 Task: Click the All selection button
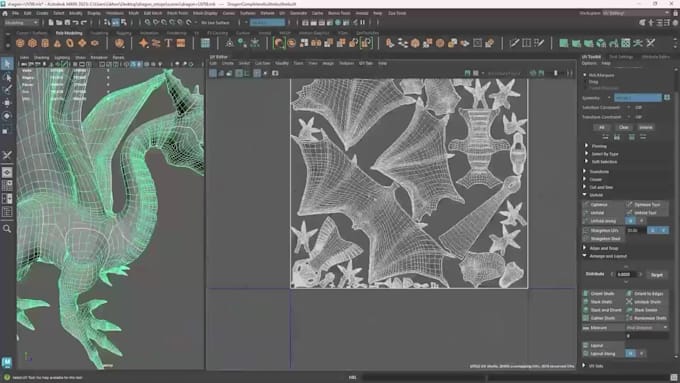pyautogui.click(x=602, y=127)
